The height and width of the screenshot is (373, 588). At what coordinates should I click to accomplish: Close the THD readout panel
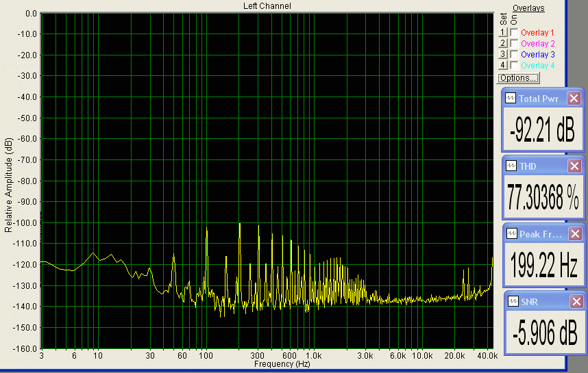[x=574, y=166]
